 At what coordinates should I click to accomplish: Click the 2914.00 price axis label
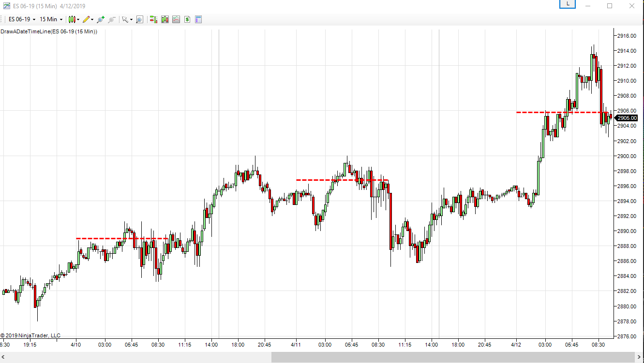(627, 51)
